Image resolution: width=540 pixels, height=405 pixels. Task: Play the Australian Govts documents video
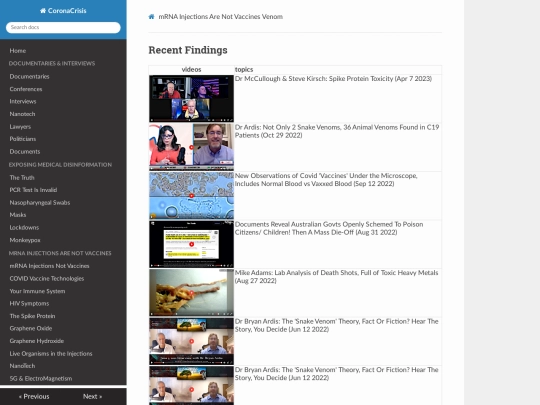pos(191,244)
